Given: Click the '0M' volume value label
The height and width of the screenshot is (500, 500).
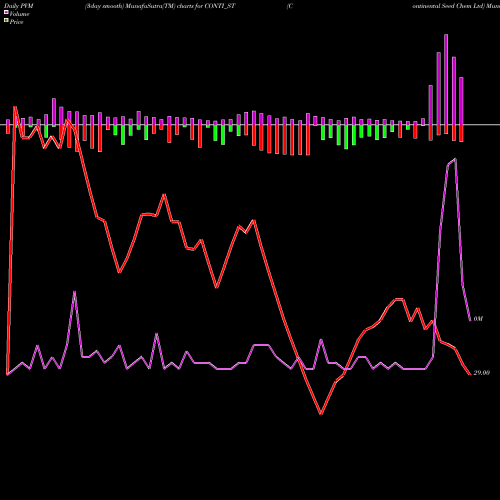Looking at the screenshot, I should 478,319.
